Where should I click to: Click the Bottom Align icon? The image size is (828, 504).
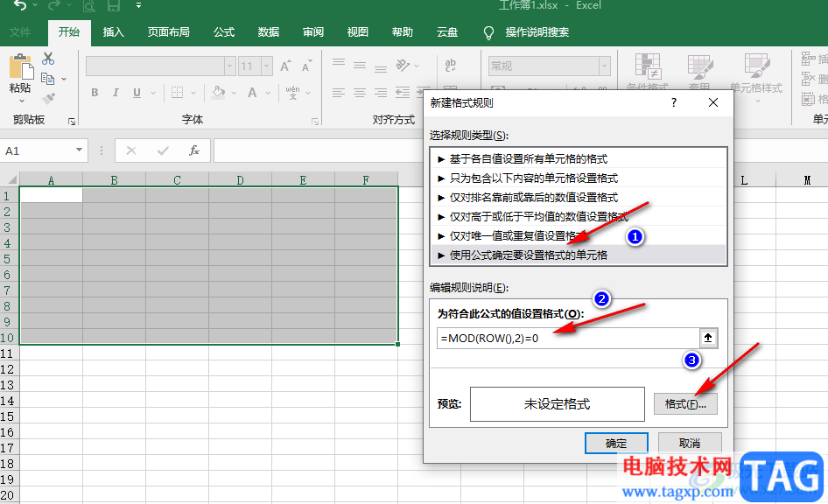click(381, 68)
